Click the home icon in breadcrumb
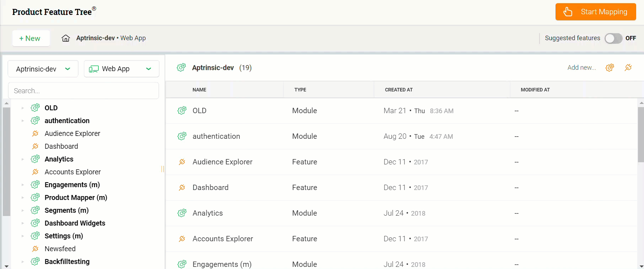The image size is (644, 269). click(66, 38)
